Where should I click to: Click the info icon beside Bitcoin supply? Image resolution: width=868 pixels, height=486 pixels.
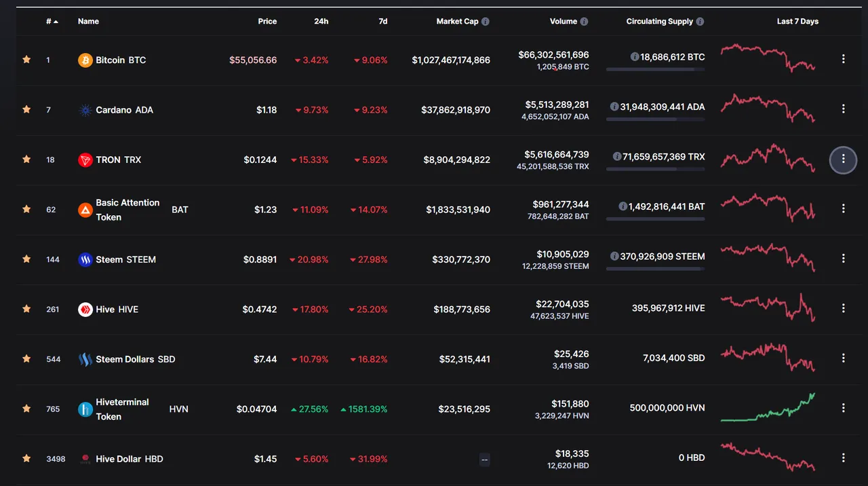[x=635, y=57]
